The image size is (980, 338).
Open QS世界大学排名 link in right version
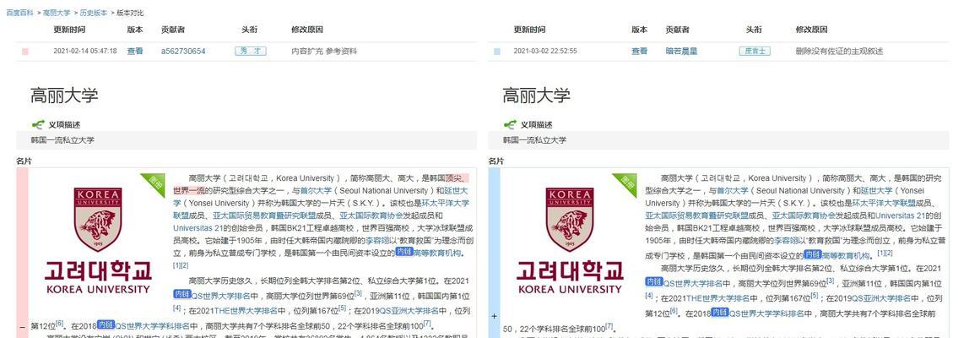pyautogui.click(x=693, y=283)
